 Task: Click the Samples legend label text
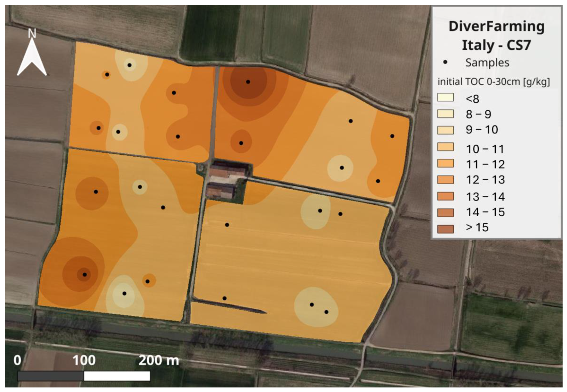click(487, 63)
